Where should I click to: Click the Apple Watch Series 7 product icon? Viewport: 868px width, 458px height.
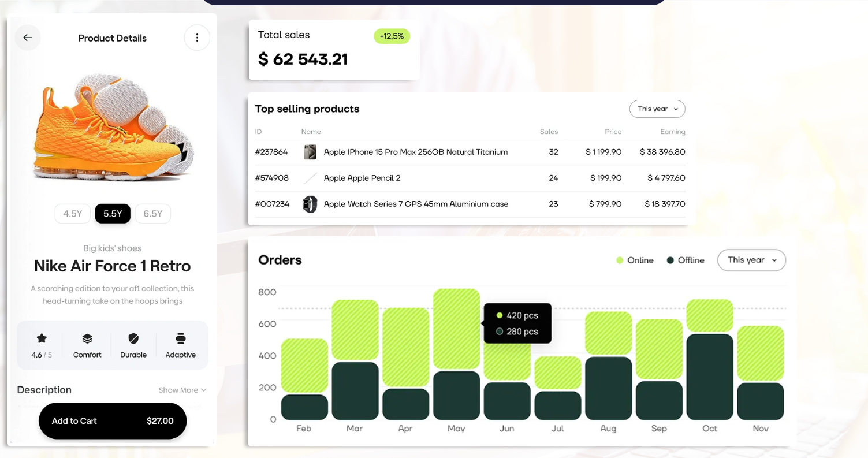[x=310, y=204]
